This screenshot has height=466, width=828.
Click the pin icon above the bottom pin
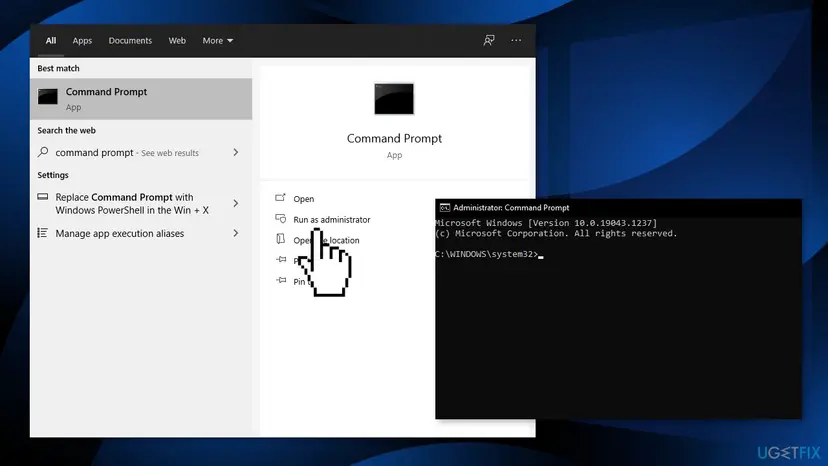(281, 259)
